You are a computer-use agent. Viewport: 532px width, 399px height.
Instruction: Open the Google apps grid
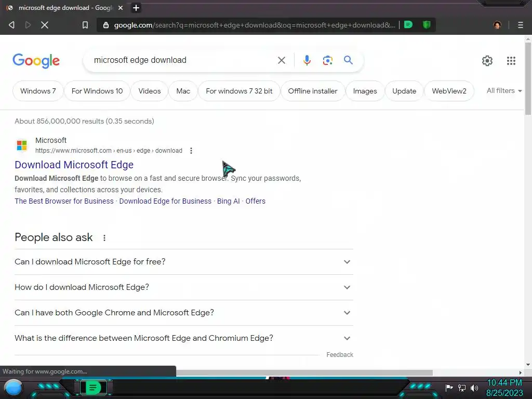pos(511,61)
